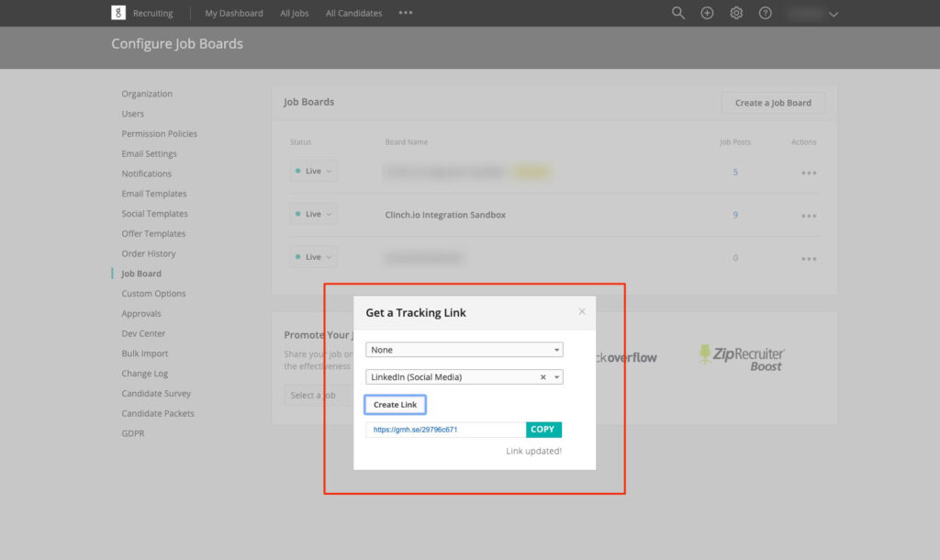Open All Candidates in top navigation
Image resolution: width=940 pixels, height=560 pixels.
click(x=355, y=13)
